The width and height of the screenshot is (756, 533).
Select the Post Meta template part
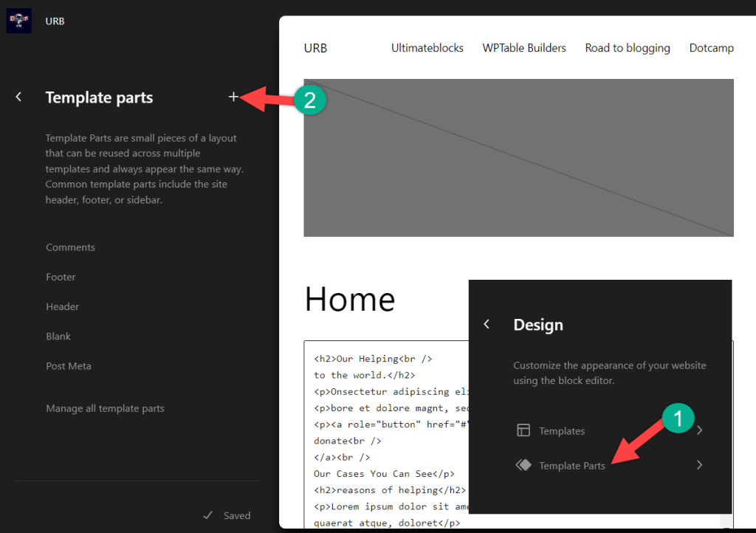69,365
